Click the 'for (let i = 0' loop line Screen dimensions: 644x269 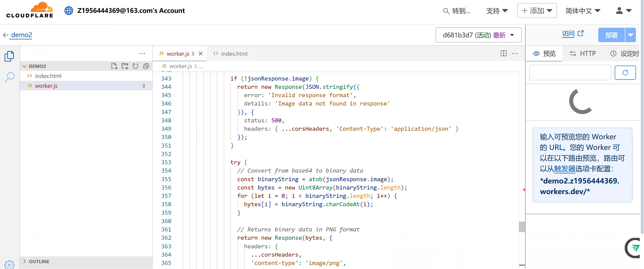[x=317, y=196]
